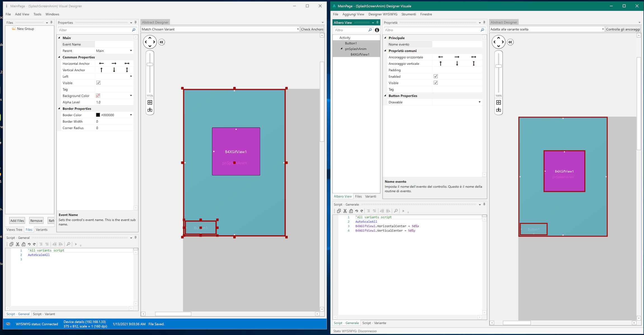644x335 pixels.
Task: Click the info icon beside Albero View filter
Action: 377,30
